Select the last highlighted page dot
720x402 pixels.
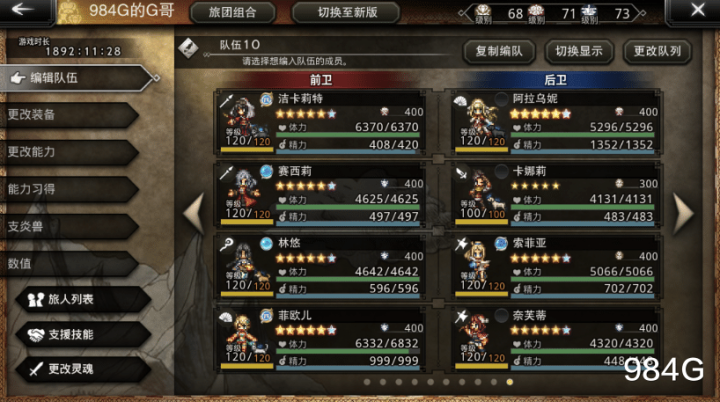pyautogui.click(x=510, y=382)
